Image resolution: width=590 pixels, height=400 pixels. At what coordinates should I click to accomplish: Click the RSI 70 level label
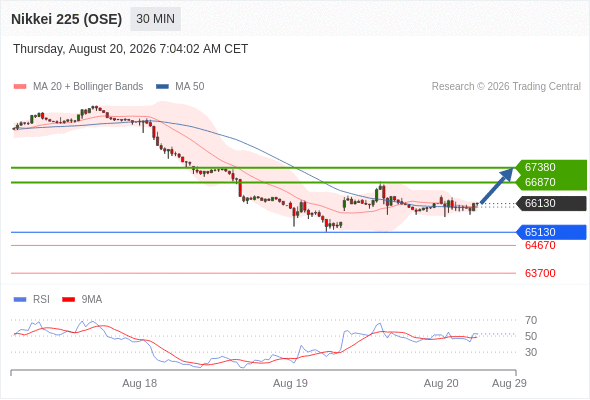tap(531, 320)
